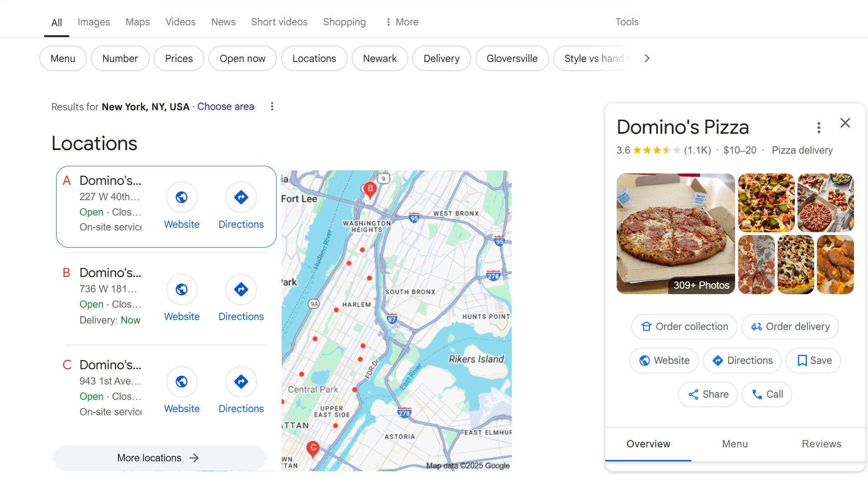Get Directions icon for Domino's at 736 W 181
The height and width of the screenshot is (488, 868).
241,290
